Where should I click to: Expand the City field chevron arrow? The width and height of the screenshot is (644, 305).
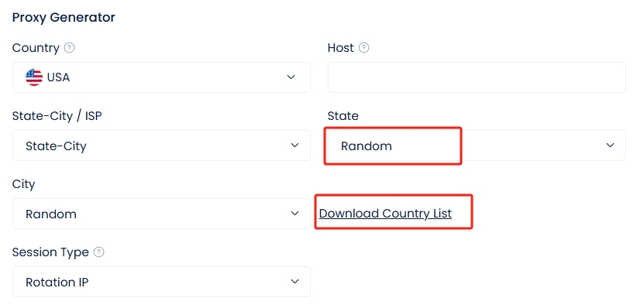(x=294, y=214)
